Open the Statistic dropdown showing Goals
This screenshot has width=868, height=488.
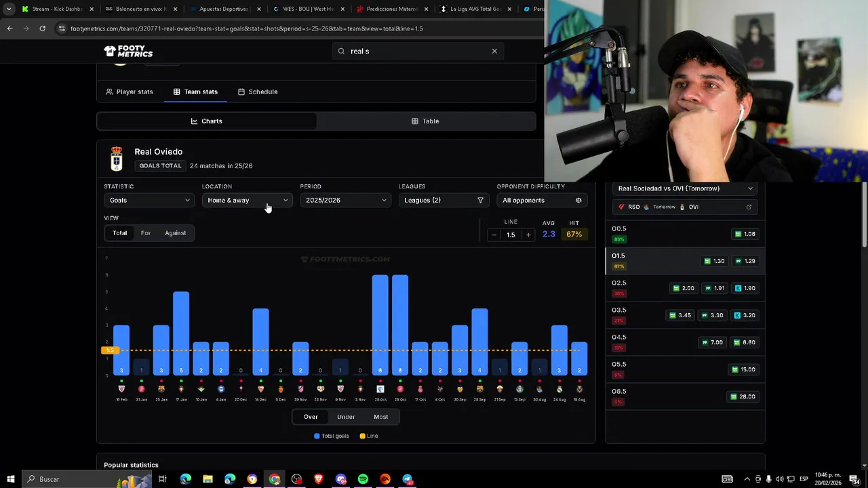click(x=149, y=200)
